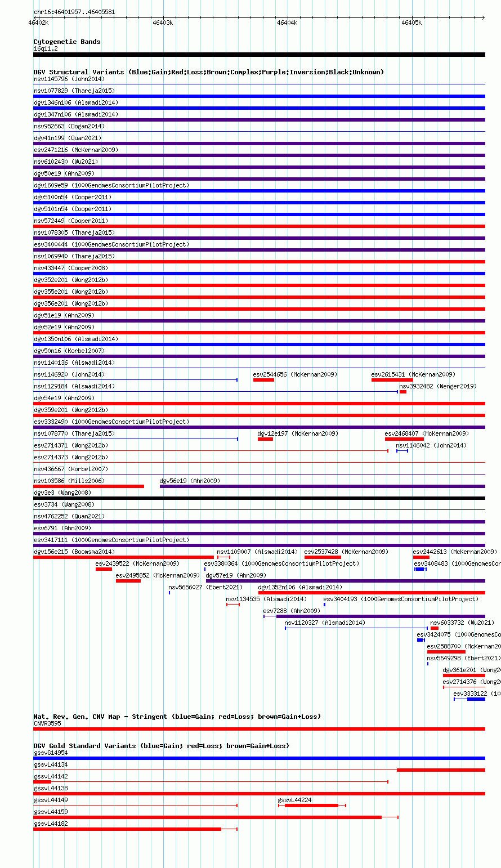The image size is (501, 868).
Task: Click the esv7288 (Ahn2009) label
Action: coord(292,611)
